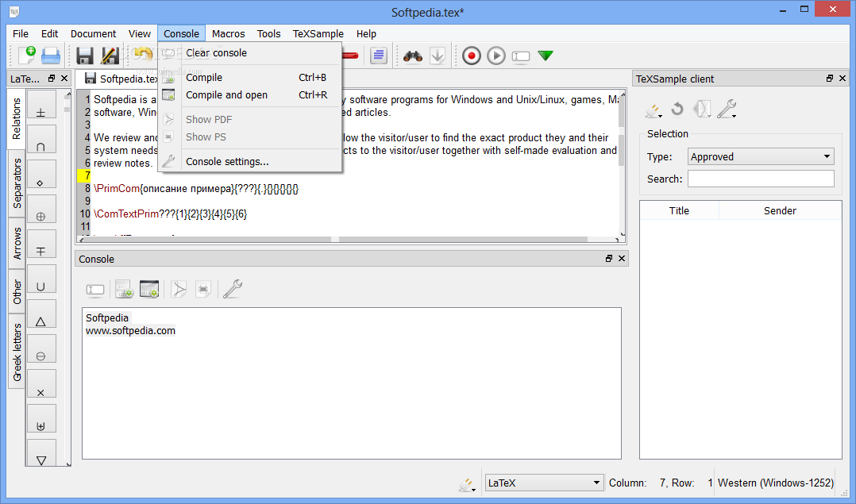Image resolution: width=856 pixels, height=504 pixels.
Task: Click the blue text lines icon in toolbar
Action: [x=378, y=56]
